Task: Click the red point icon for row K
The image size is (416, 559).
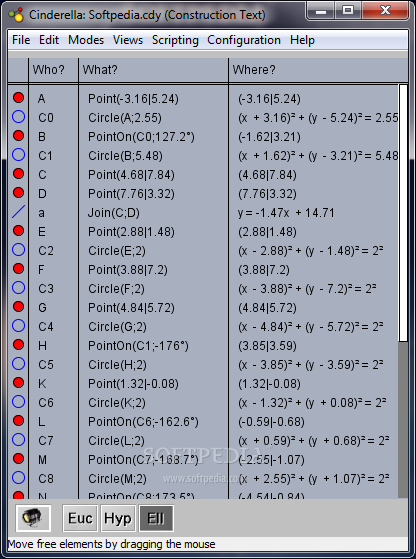Action: [x=19, y=383]
